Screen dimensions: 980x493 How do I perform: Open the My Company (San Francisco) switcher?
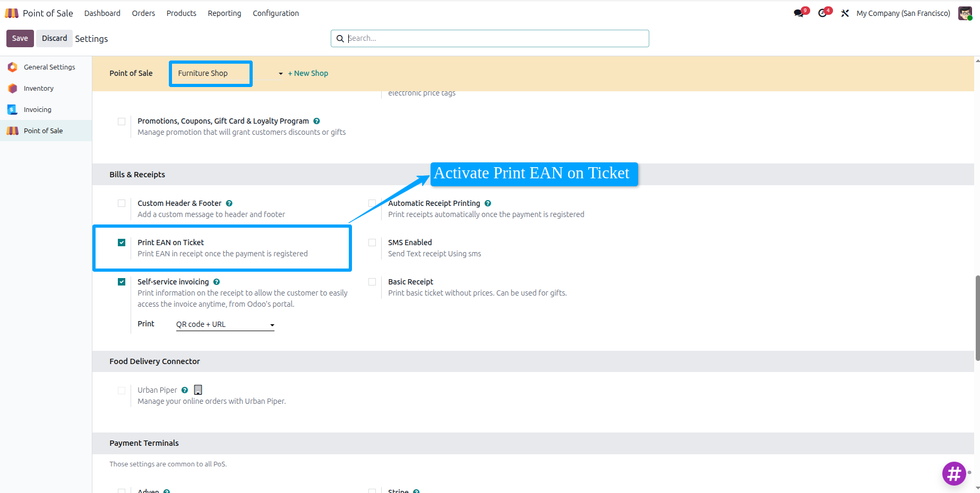(903, 13)
